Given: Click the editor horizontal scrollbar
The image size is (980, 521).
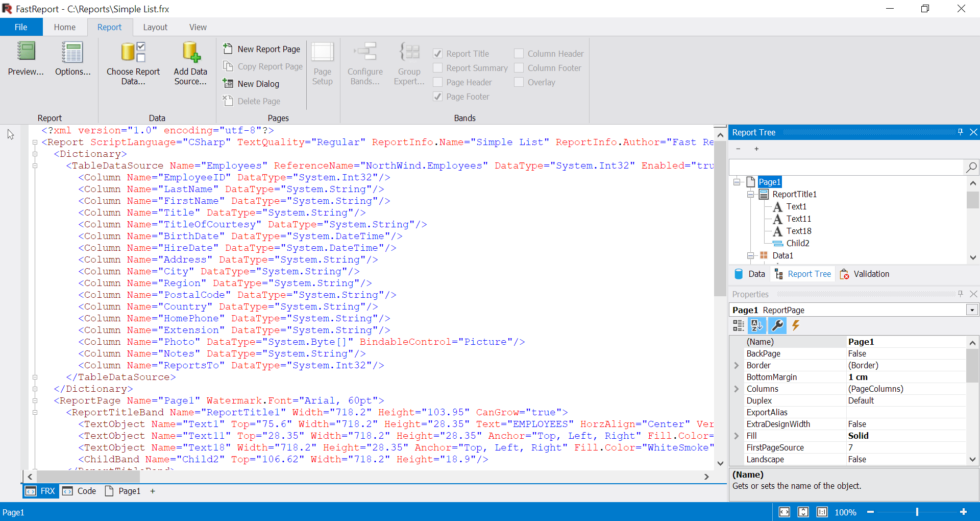Looking at the screenshot, I should (x=88, y=477).
